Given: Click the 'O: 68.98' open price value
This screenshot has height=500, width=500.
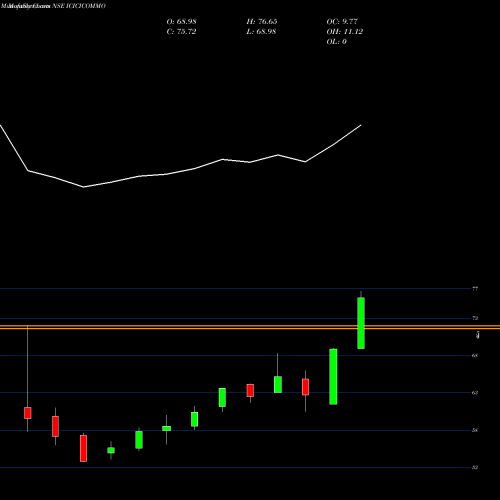Looking at the screenshot, I should [x=182, y=22].
